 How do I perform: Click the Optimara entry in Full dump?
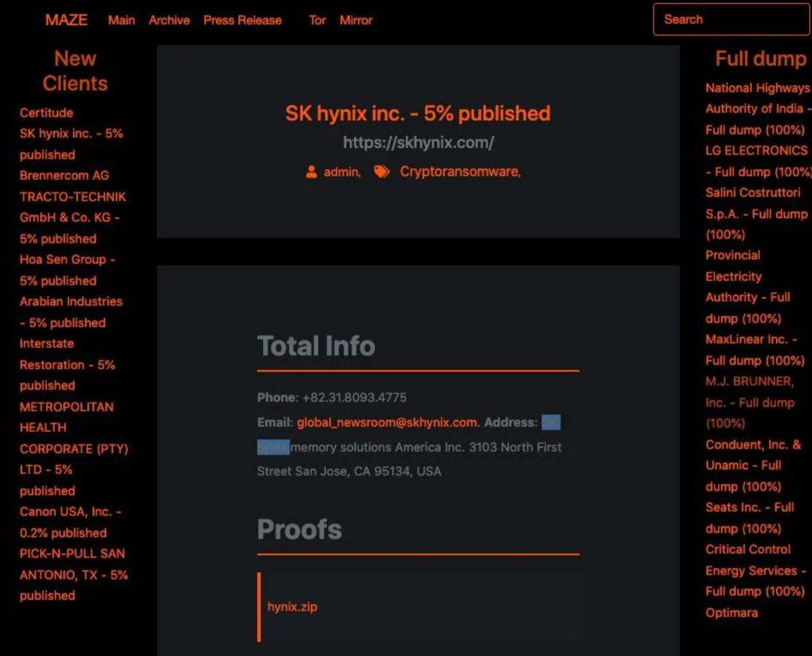tap(732, 612)
